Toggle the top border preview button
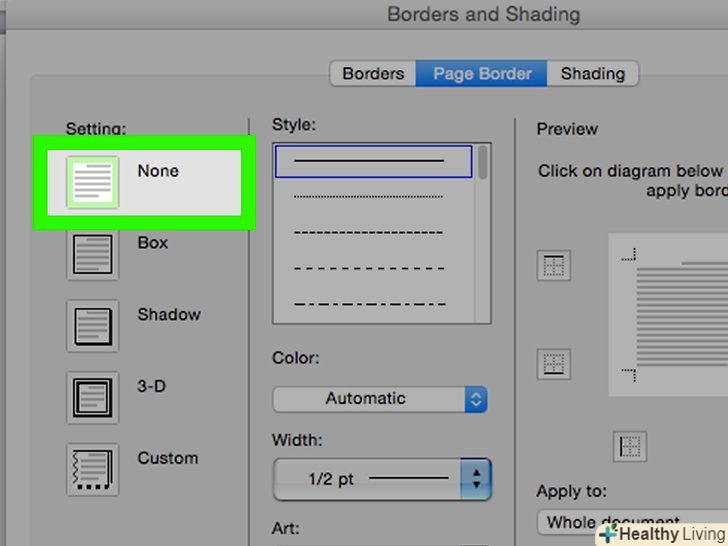728x546 pixels. coord(553,265)
